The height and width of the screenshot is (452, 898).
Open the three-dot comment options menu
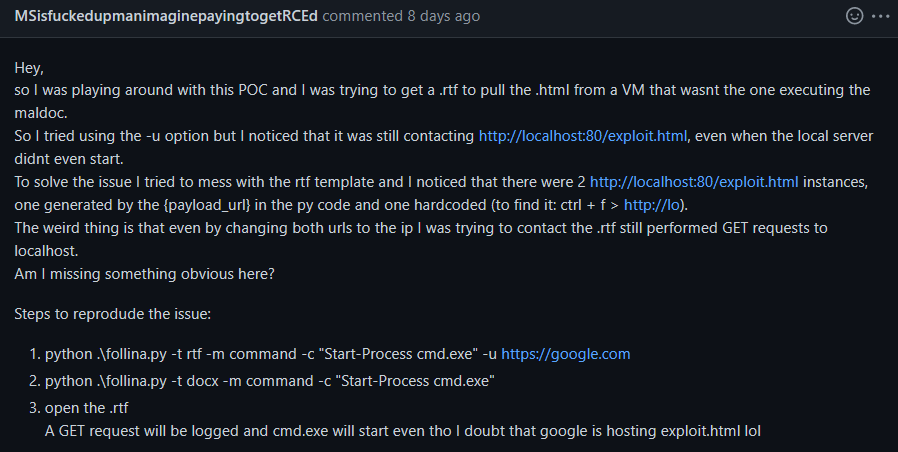click(878, 16)
